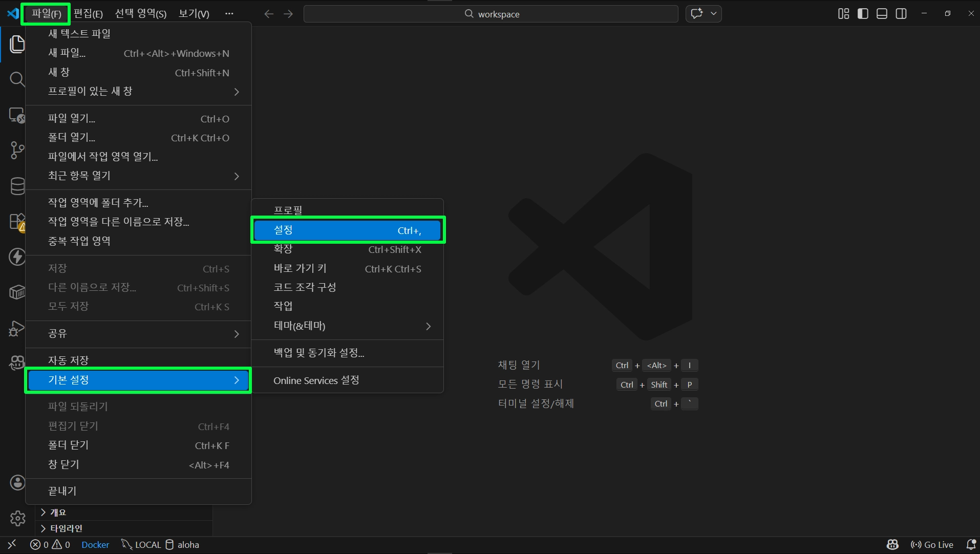The width and height of the screenshot is (980, 554).
Task: Select 확장 in the preferences submenu
Action: tap(348, 249)
